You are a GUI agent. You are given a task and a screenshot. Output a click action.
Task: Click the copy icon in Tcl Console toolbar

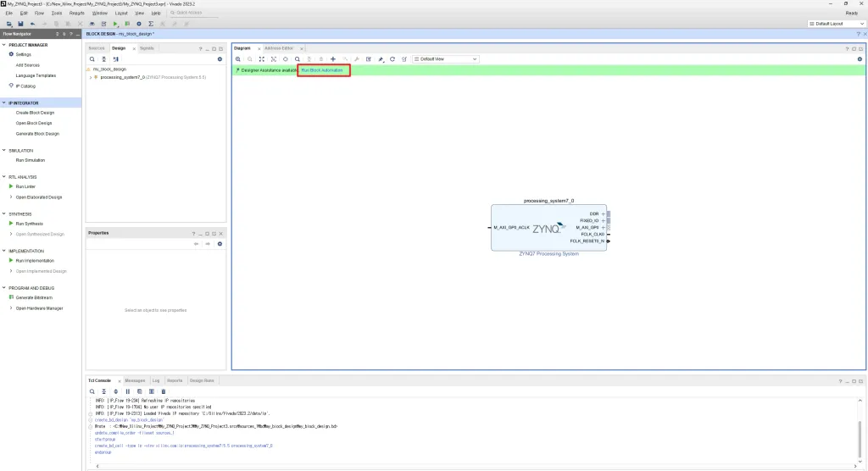click(140, 391)
